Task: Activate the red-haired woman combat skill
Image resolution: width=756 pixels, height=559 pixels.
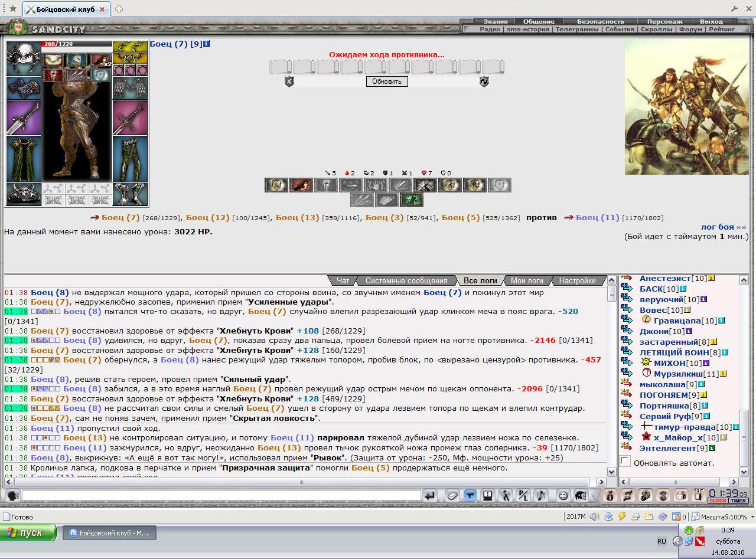Action: click(x=301, y=185)
